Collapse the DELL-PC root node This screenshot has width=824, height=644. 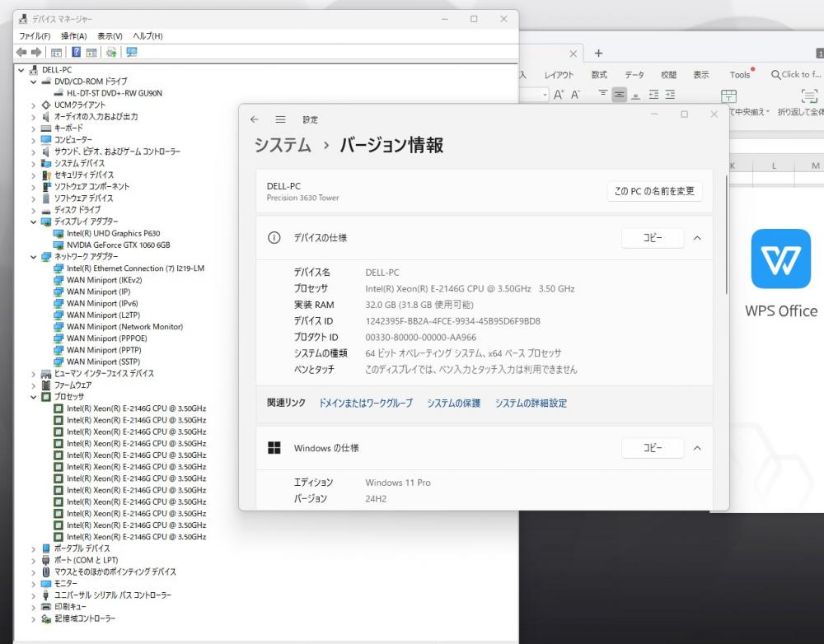pyautogui.click(x=21, y=69)
